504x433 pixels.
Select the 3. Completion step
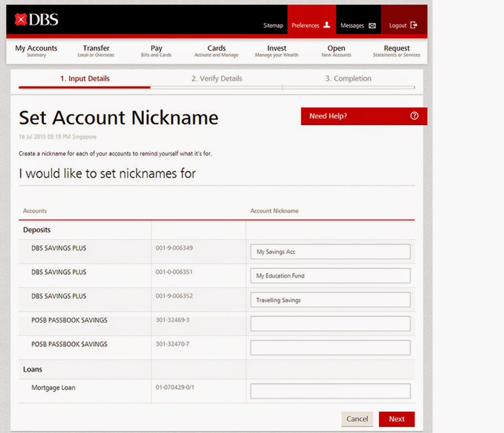click(348, 79)
